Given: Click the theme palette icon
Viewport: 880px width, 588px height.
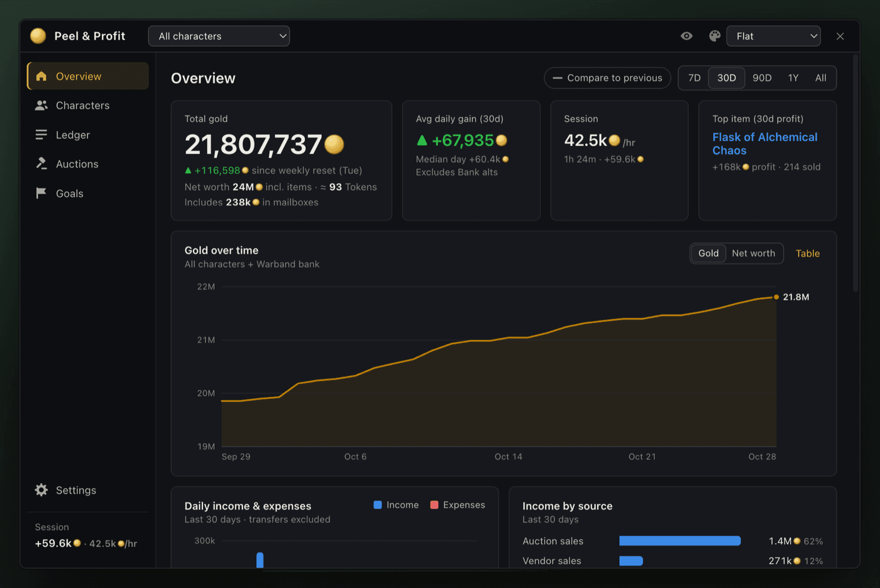Looking at the screenshot, I should (714, 36).
